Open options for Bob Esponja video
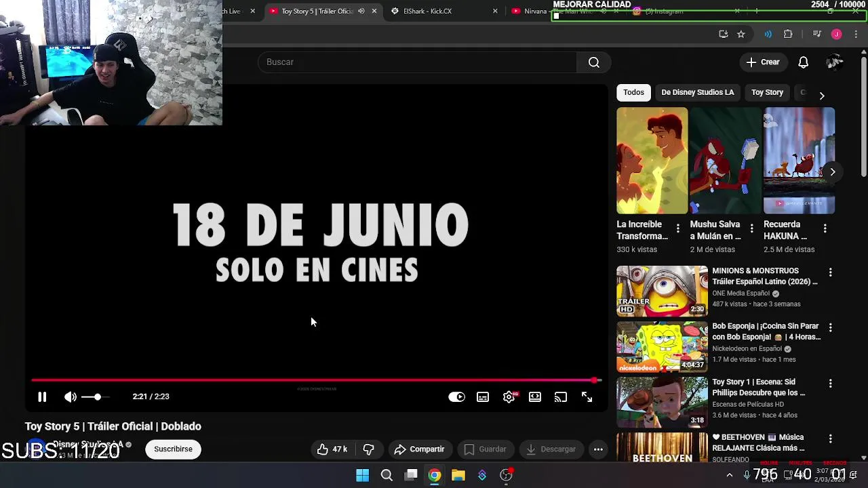868x488 pixels. pyautogui.click(x=830, y=328)
